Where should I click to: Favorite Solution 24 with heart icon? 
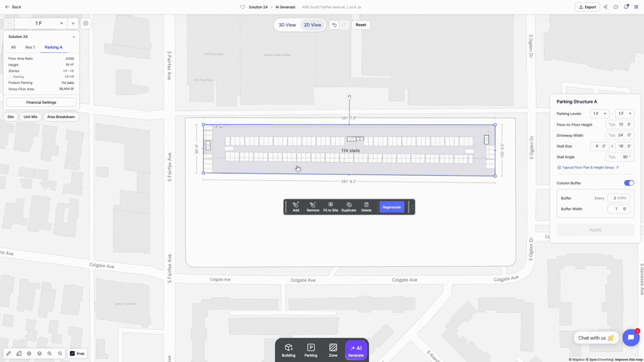point(243,7)
